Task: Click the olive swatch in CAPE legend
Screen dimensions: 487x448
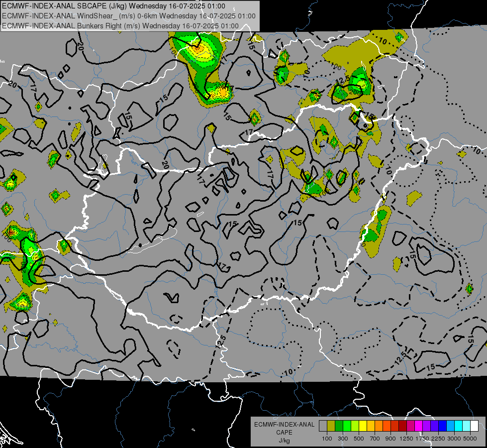Action: (x=331, y=426)
